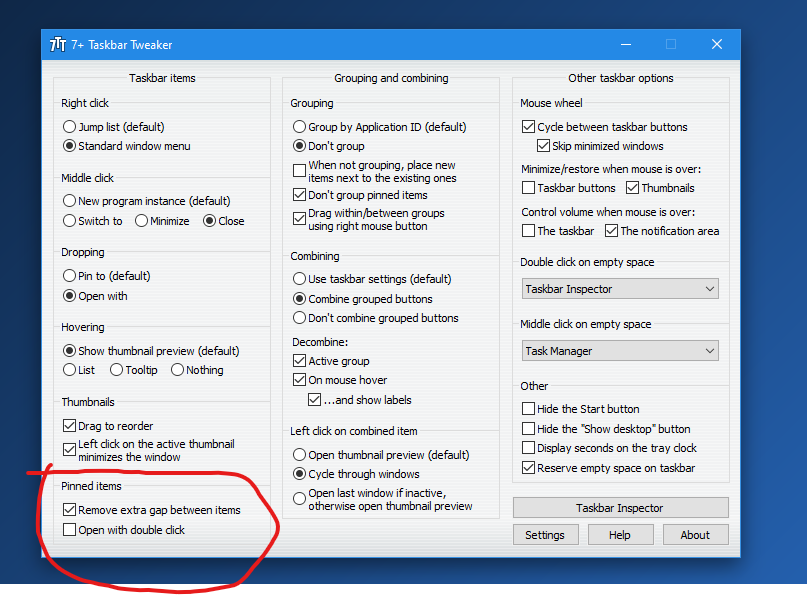The width and height of the screenshot is (807, 595).
Task: Minimize the 7+ Taskbar Tweaker window
Action: pyautogui.click(x=626, y=45)
